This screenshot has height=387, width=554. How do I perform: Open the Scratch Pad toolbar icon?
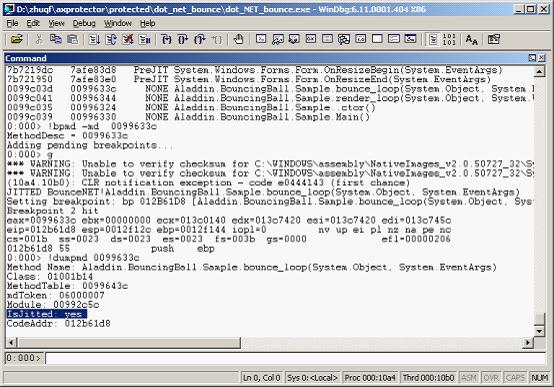tap(377, 39)
